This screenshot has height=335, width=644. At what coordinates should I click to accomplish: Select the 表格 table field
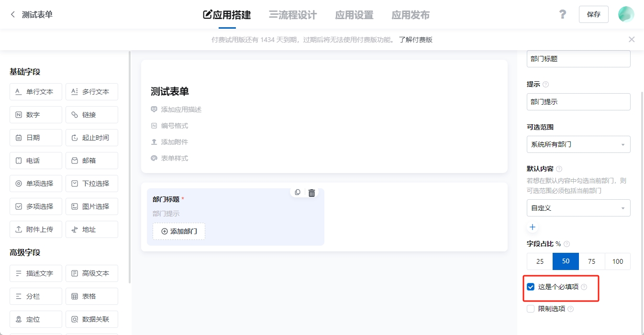tap(91, 296)
